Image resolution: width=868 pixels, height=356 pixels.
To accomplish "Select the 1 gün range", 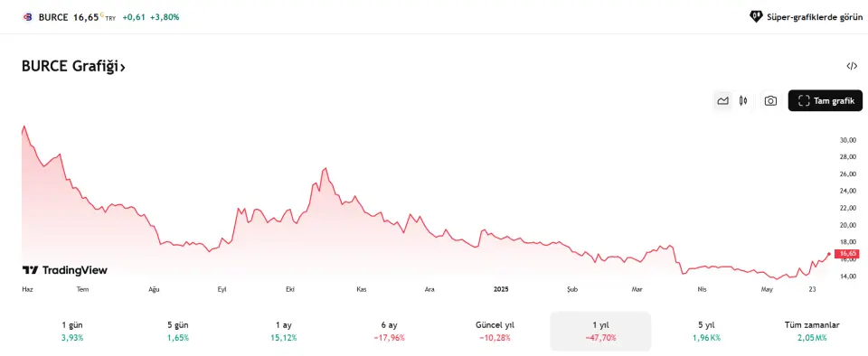I will [72, 331].
